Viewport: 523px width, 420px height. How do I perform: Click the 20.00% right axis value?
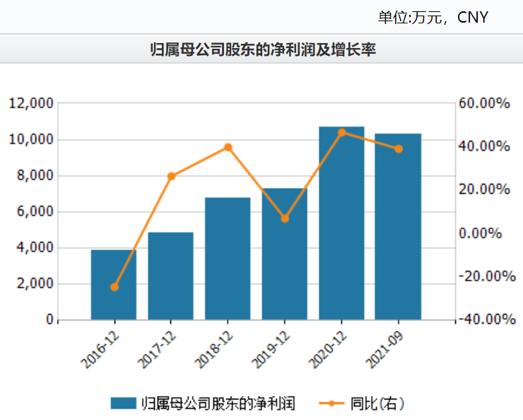coord(484,189)
